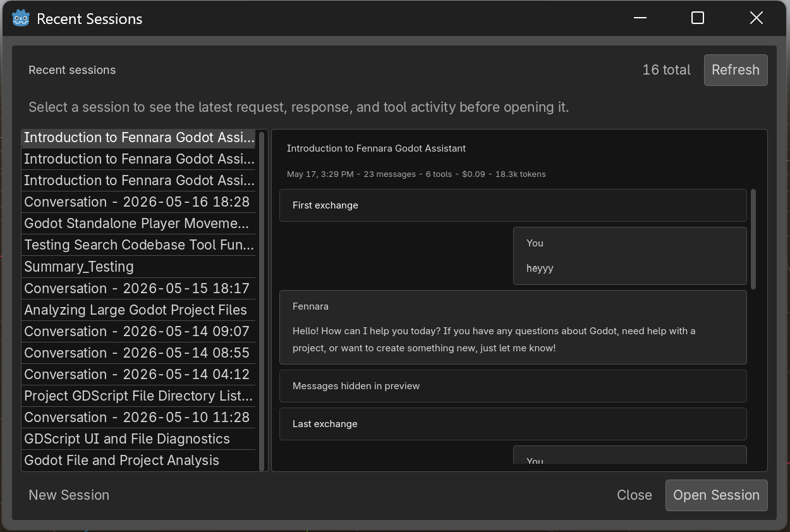
Task: Minimize the Recent Sessions window
Action: click(x=640, y=18)
